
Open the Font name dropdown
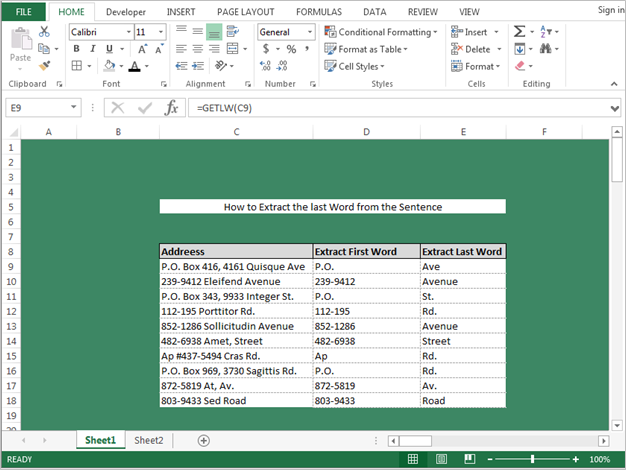pyautogui.click(x=129, y=32)
